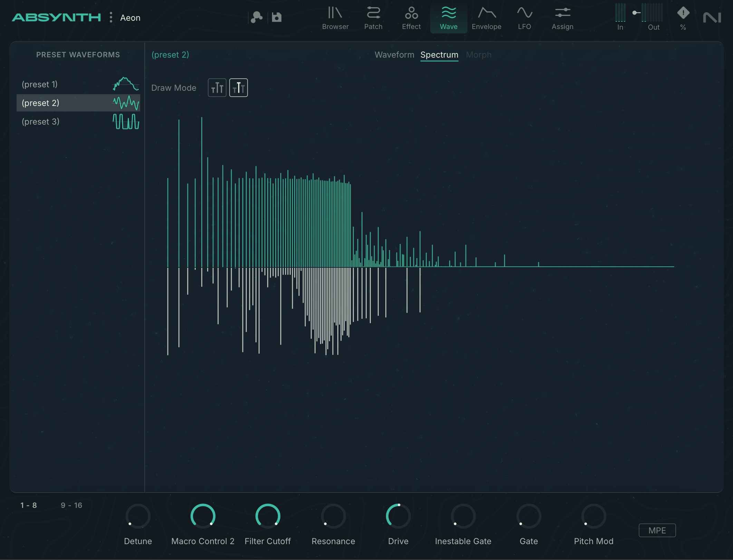The height and width of the screenshot is (560, 733).
Task: Click the save preset disk icon
Action: (x=277, y=17)
